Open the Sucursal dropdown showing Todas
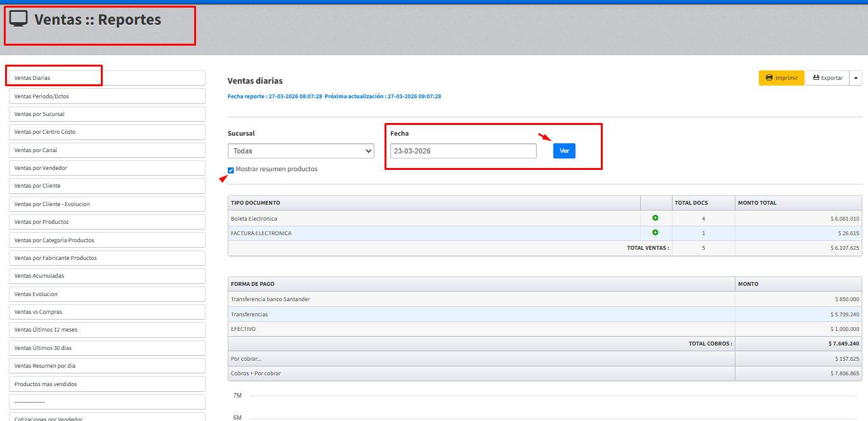 point(301,151)
